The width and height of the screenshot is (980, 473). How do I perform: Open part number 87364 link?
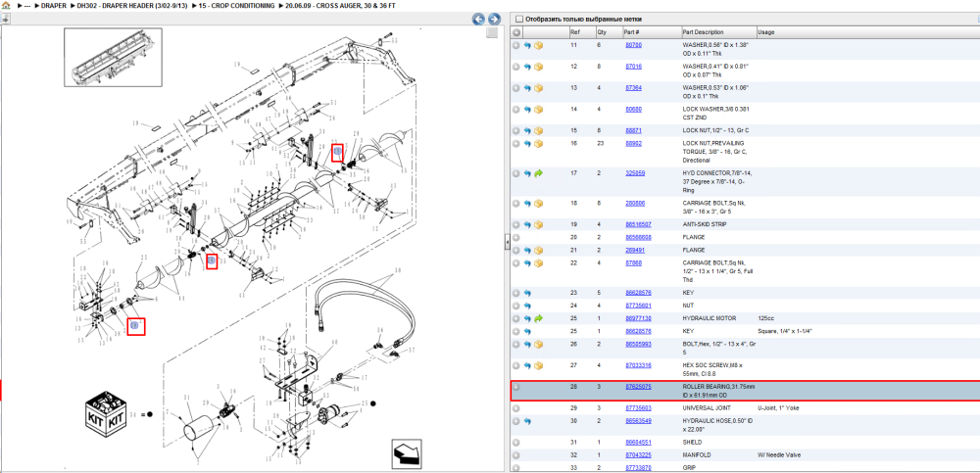point(634,88)
